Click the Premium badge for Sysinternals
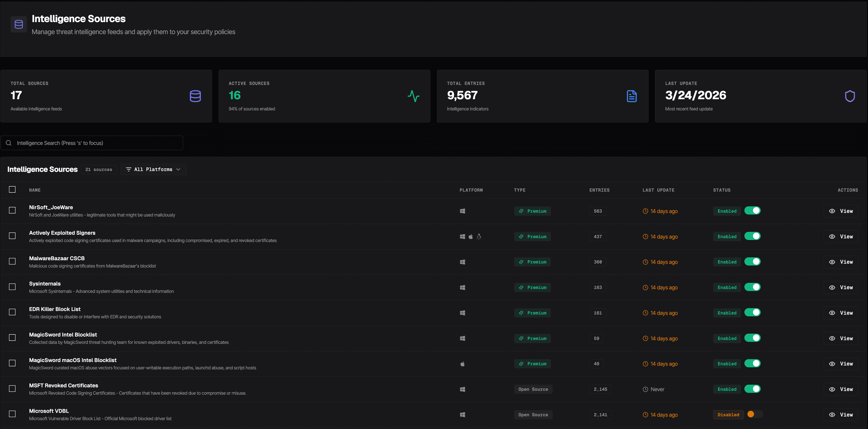This screenshot has width=868, height=429. pos(532,287)
